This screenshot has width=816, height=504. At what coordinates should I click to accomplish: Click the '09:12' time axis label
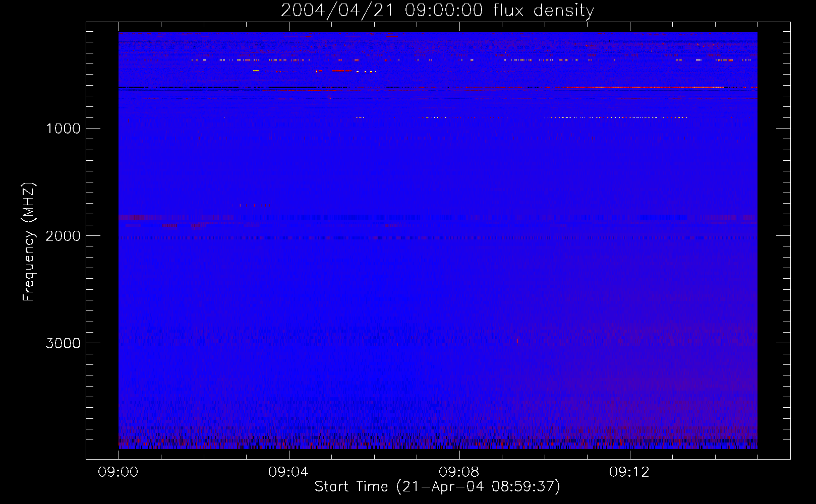(629, 472)
